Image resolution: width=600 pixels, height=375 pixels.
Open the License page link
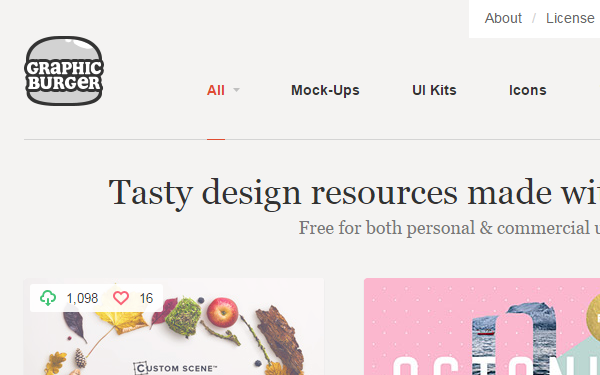click(x=570, y=18)
